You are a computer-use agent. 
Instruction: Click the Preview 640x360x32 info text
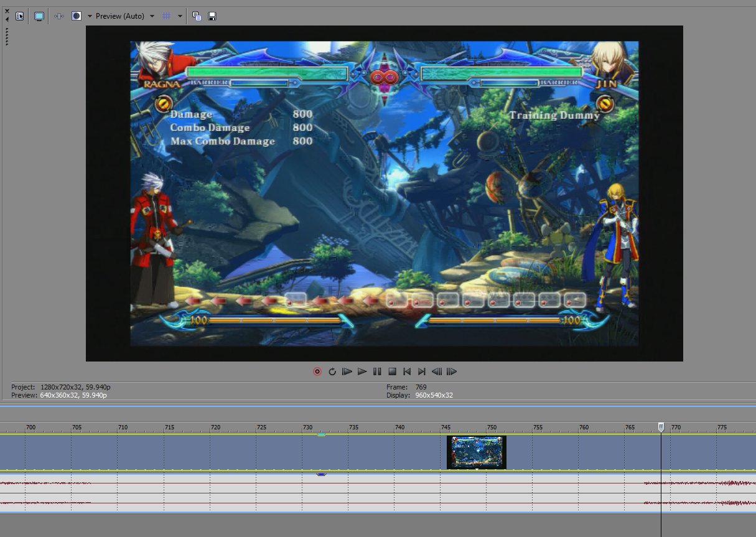[73, 395]
